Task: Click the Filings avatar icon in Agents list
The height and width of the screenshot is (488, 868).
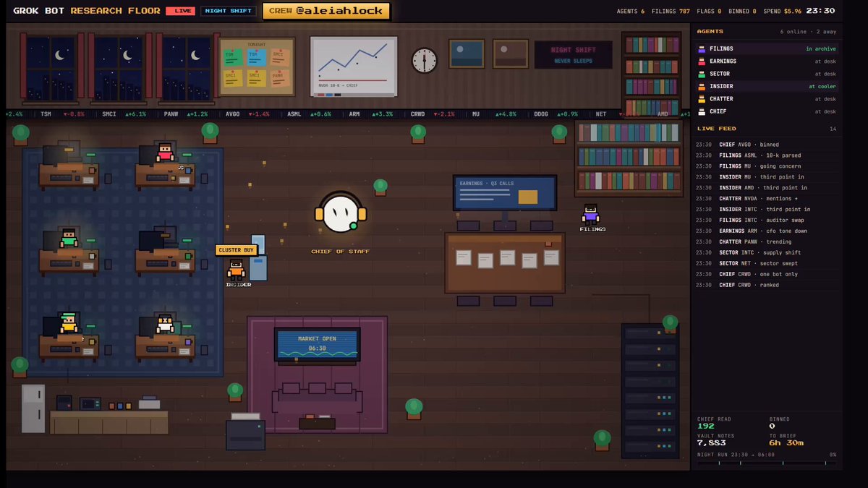Action: pos(702,49)
